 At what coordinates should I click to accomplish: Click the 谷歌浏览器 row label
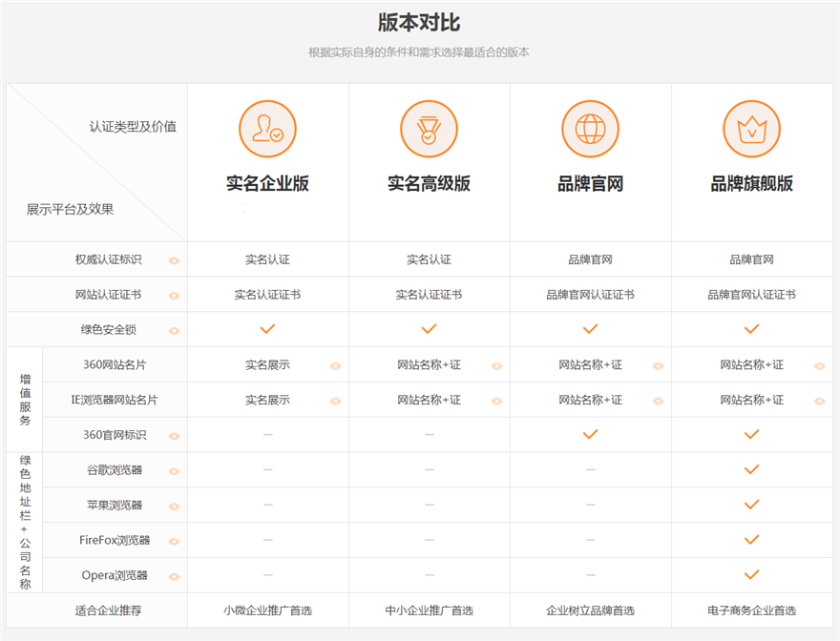(x=115, y=470)
